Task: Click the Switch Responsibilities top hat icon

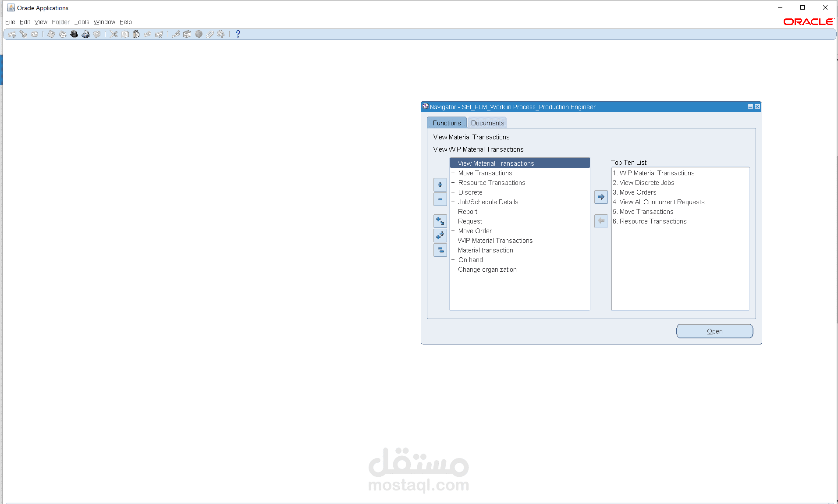Action: coord(74,34)
